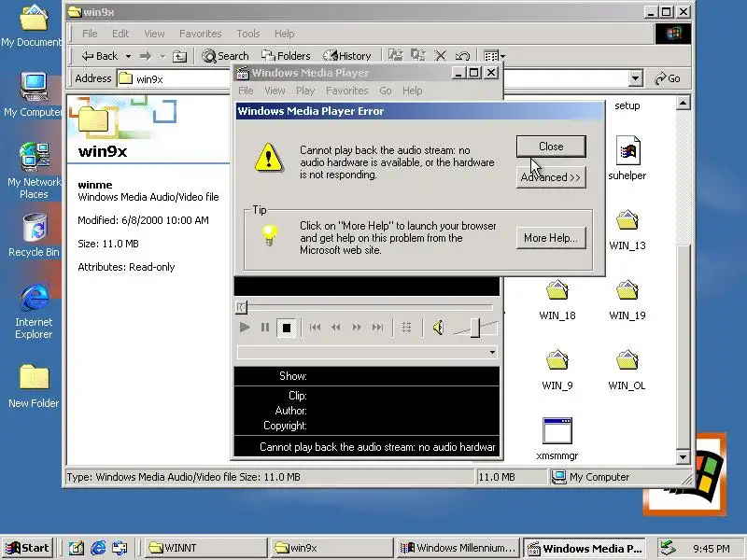Image resolution: width=747 pixels, height=560 pixels.
Task: Click the Delete X icon in Explorer toolbar
Action: 440,56
